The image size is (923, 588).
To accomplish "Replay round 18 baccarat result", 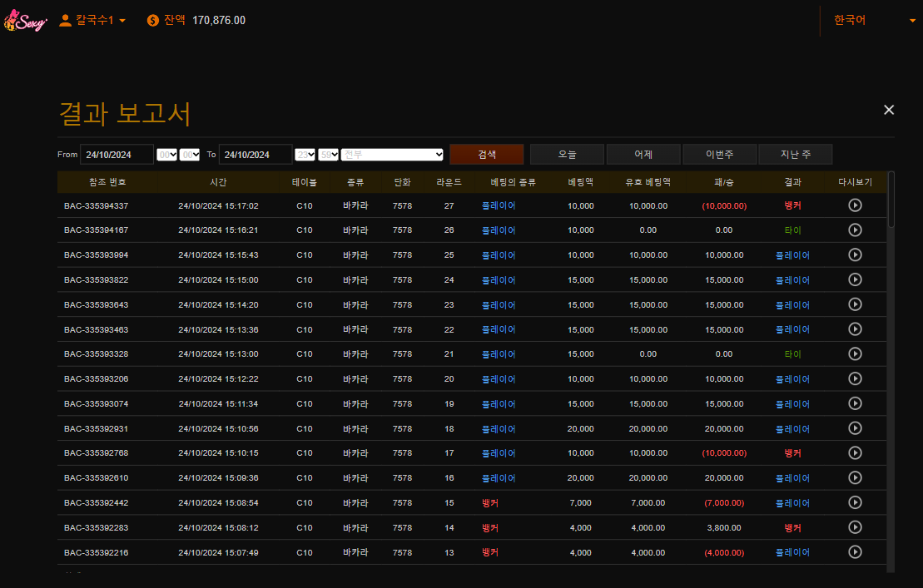I will tap(855, 428).
